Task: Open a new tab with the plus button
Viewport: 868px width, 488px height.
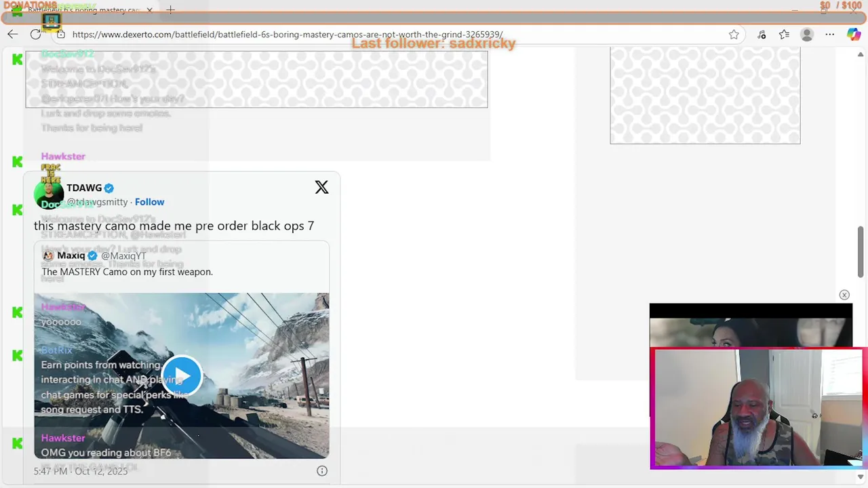Action: 171,10
